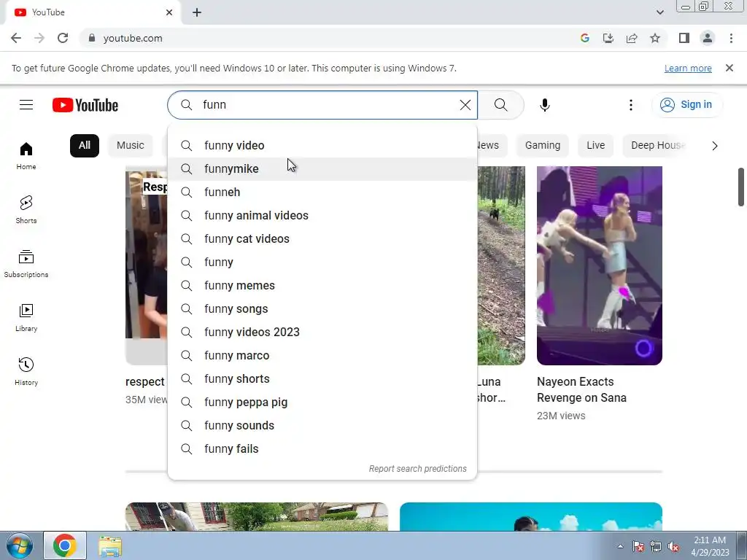Choose the 'funny songs' suggestion
747x560 pixels.
[322, 308]
